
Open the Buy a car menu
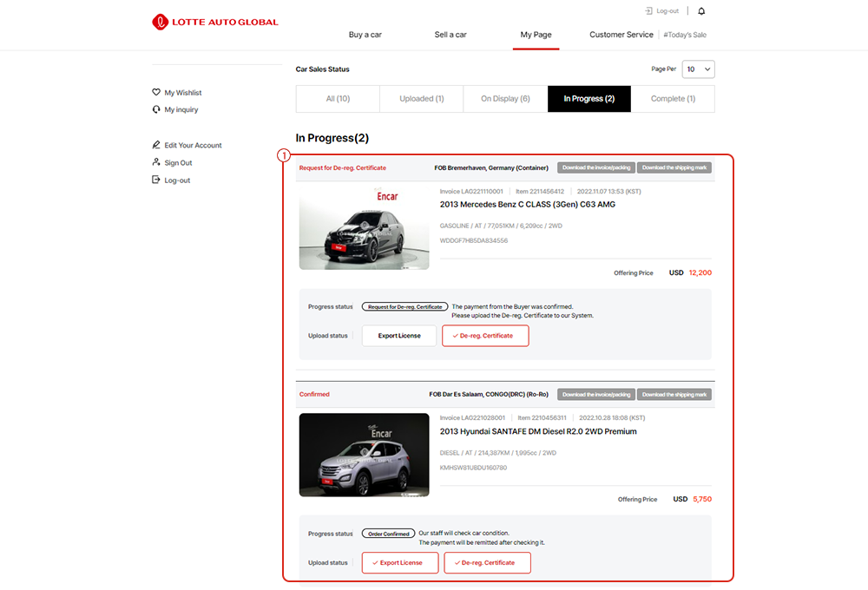click(x=365, y=35)
